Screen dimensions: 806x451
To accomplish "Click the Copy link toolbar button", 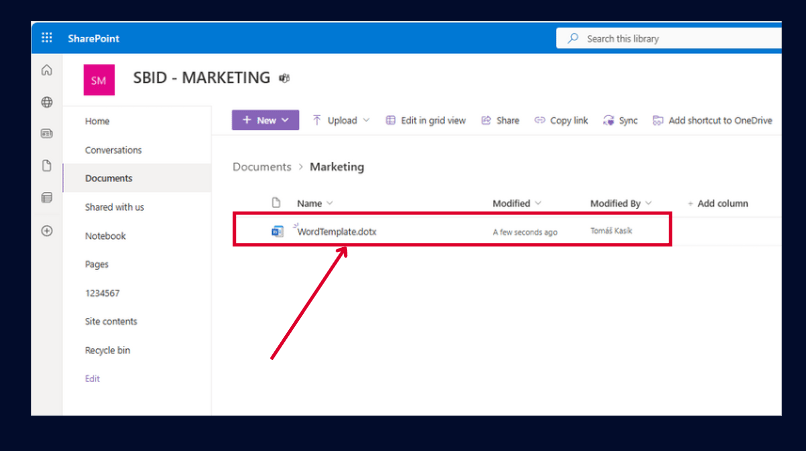I will click(561, 120).
